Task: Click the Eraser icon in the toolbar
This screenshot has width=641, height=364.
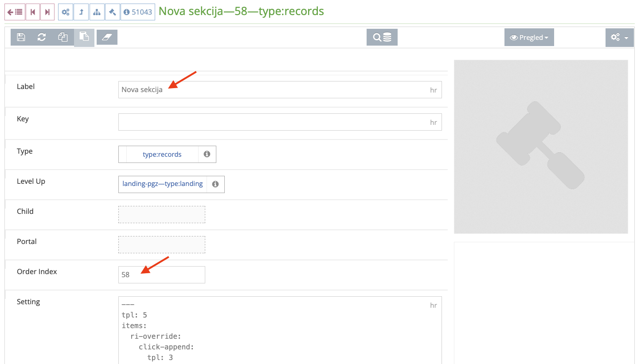Action: click(x=107, y=37)
